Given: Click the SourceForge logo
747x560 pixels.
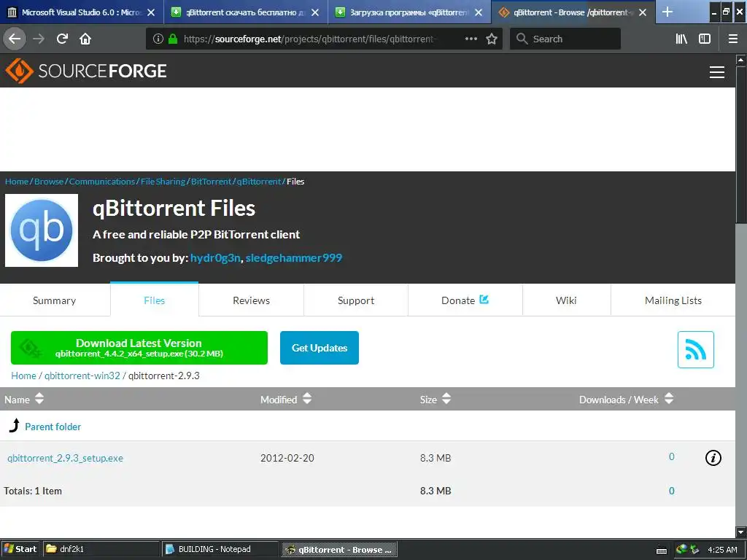Looking at the screenshot, I should (x=86, y=71).
